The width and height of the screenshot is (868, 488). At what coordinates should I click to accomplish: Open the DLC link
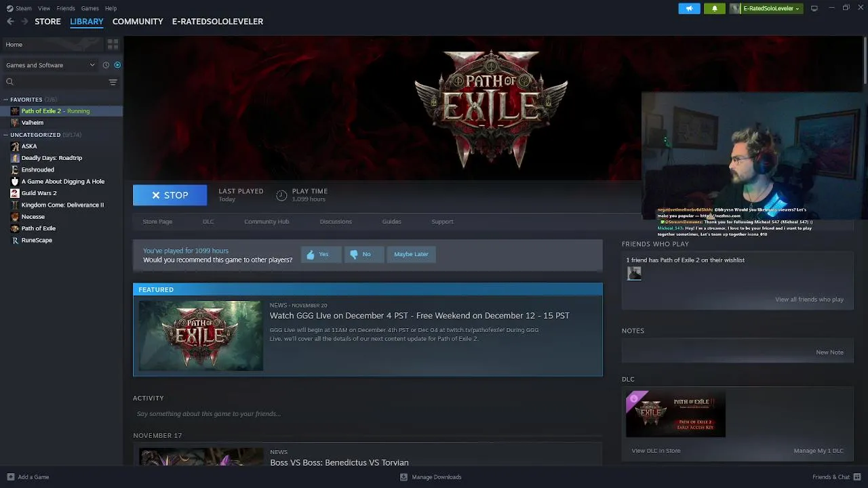click(x=208, y=222)
